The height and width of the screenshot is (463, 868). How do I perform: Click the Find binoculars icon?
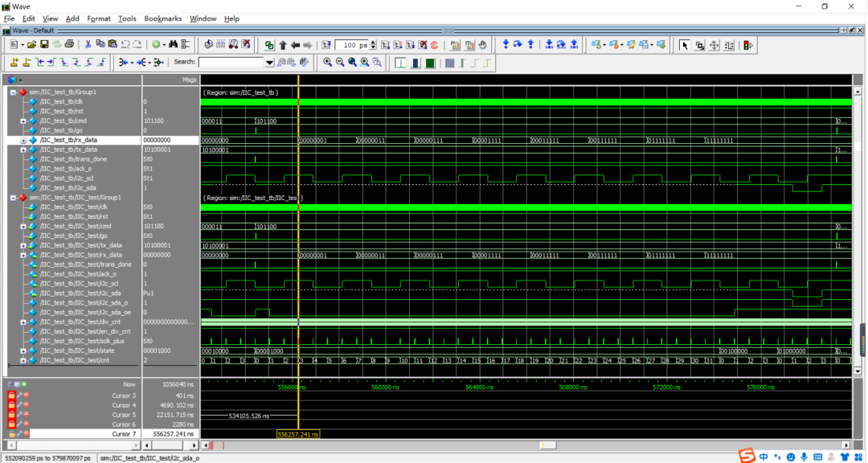tap(173, 45)
